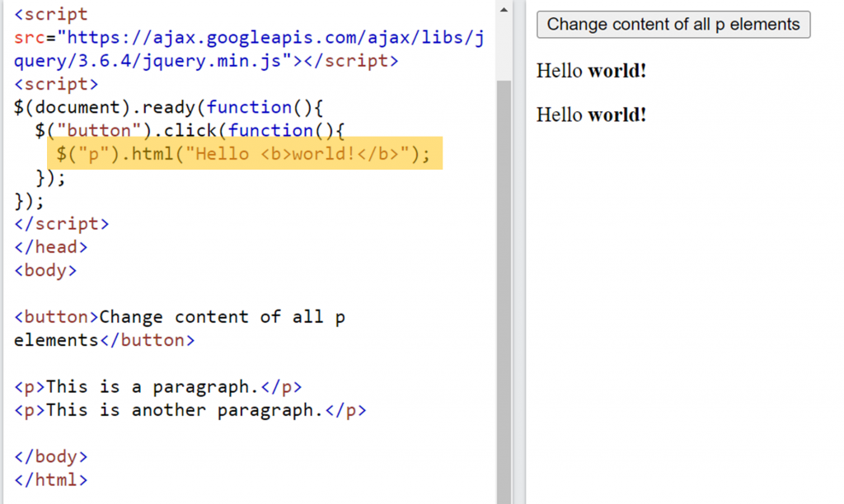Click the $("button").click(function(){ line
Image resolution: width=844 pixels, height=504 pixels.
pos(190,130)
